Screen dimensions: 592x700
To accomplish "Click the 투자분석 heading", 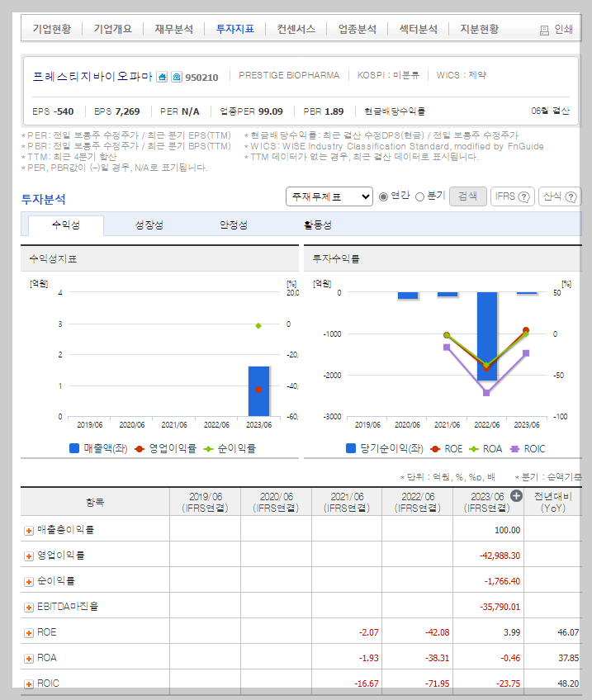I will (x=43, y=199).
